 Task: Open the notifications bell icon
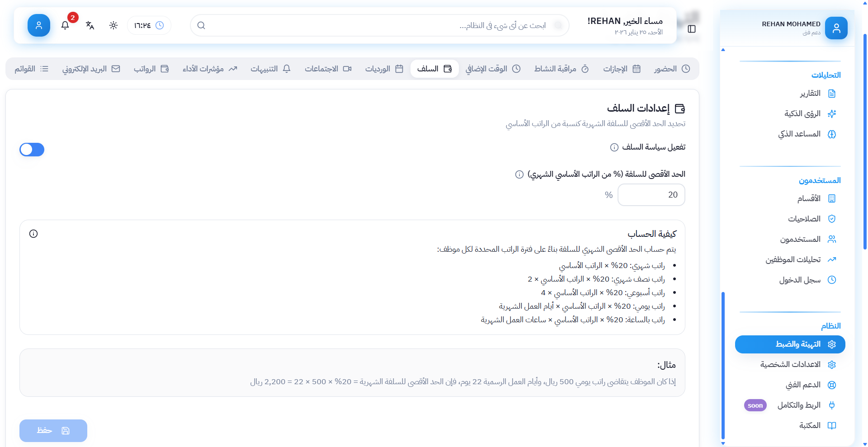(65, 25)
